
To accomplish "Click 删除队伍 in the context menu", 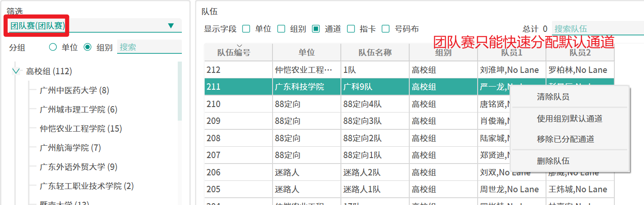I will (553, 161).
